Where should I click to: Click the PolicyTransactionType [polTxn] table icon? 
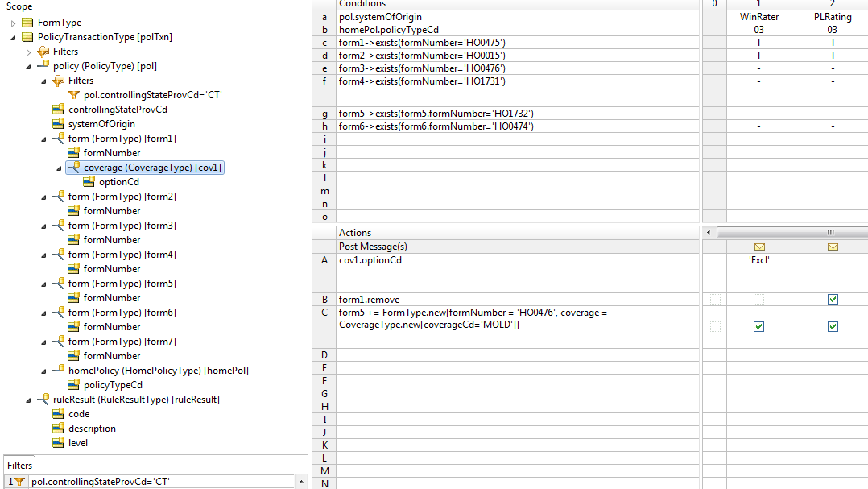(x=27, y=37)
